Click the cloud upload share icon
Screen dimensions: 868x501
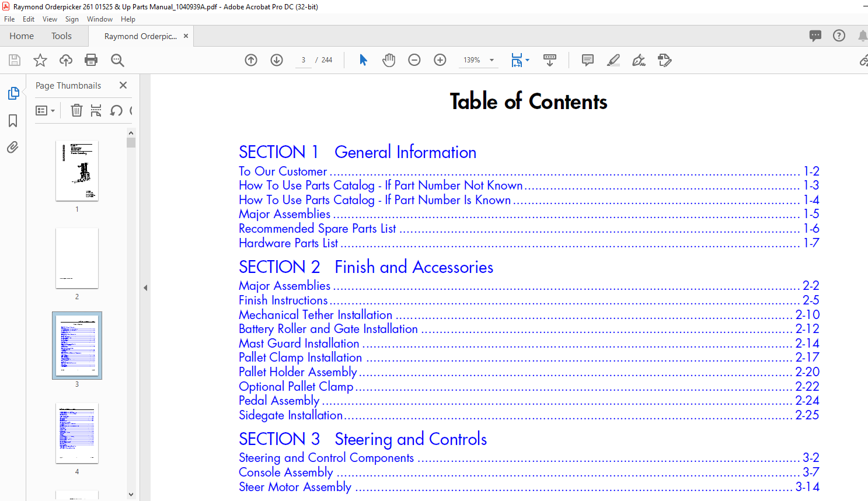[66, 60]
